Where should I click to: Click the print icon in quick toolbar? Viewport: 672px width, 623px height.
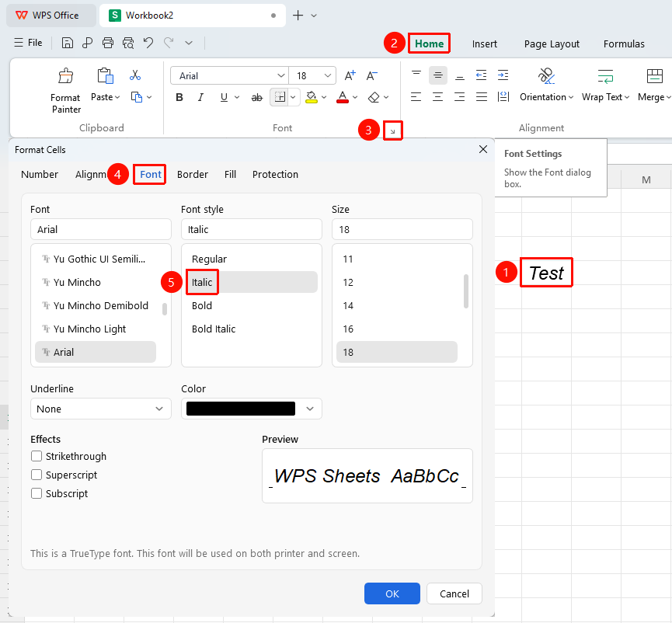(108, 43)
